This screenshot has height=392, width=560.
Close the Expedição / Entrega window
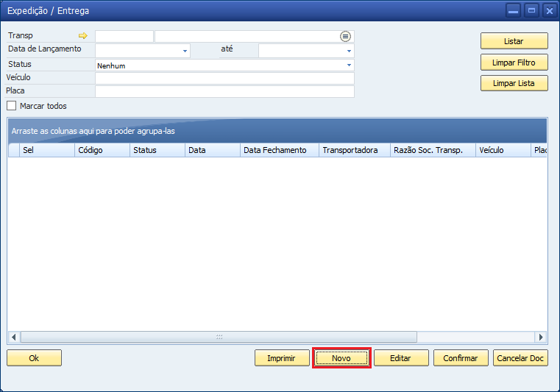point(550,11)
